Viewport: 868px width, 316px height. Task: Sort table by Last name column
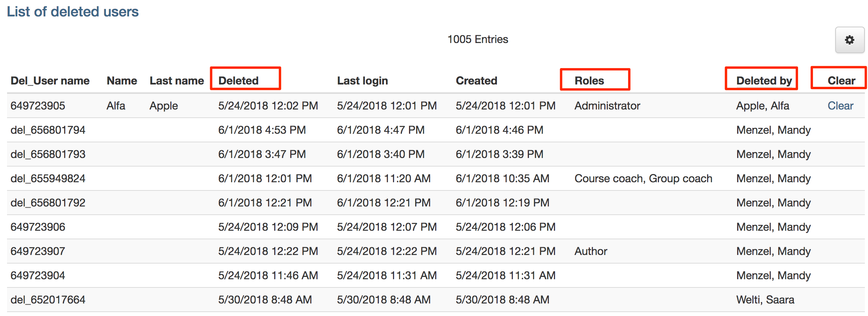pos(177,81)
